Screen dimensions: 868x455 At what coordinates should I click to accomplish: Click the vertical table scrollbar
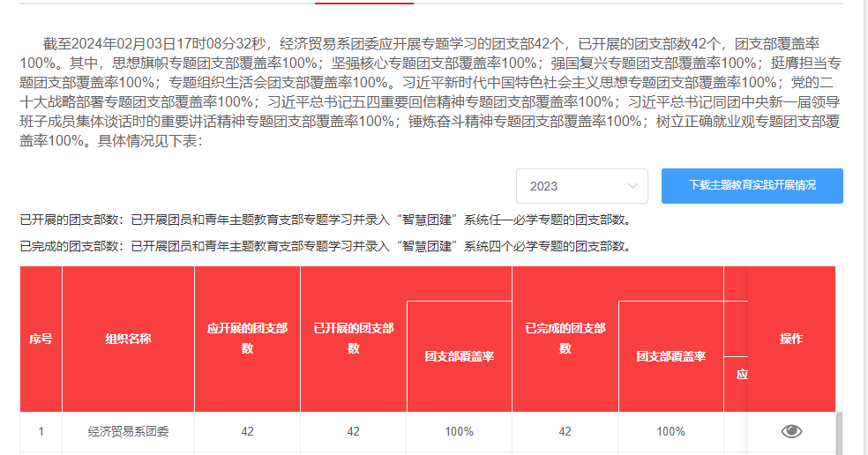pos(839,434)
